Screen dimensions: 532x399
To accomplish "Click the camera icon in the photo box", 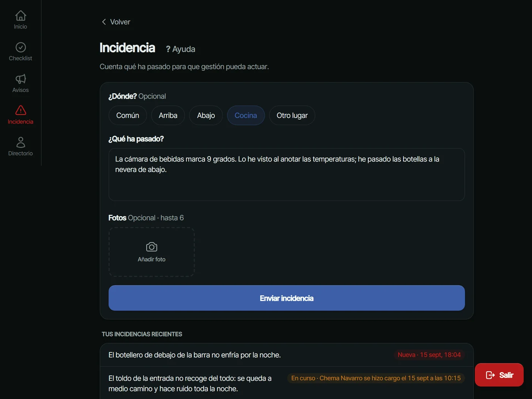I will point(152,247).
